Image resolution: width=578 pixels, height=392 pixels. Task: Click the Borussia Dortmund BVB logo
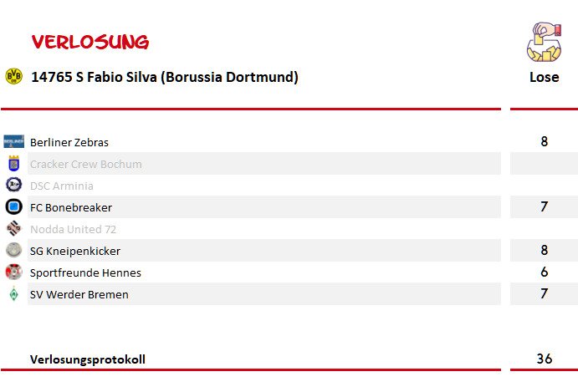click(13, 76)
